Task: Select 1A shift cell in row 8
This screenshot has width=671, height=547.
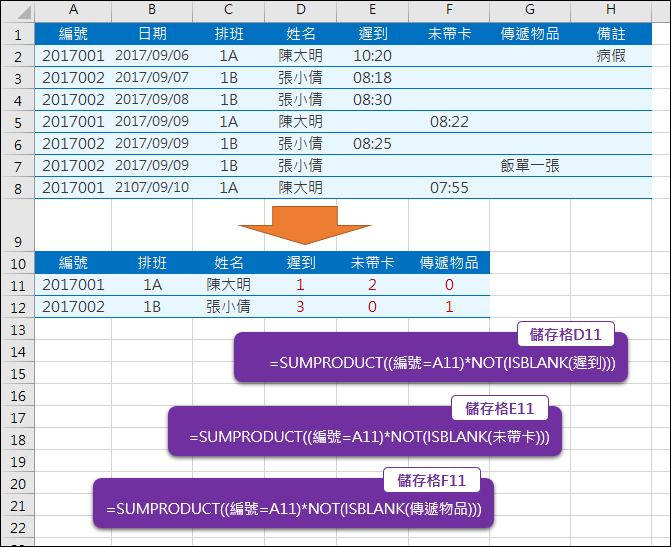Action: 229,187
